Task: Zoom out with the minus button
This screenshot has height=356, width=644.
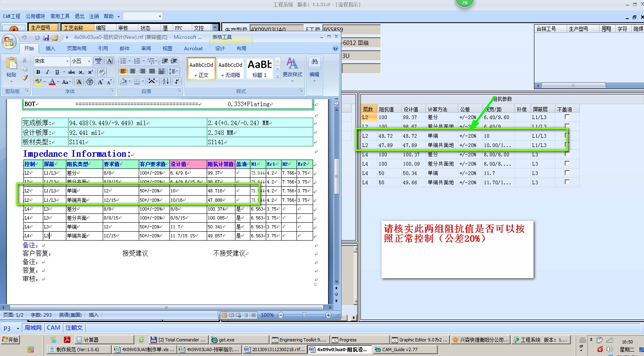Action: 281,315
